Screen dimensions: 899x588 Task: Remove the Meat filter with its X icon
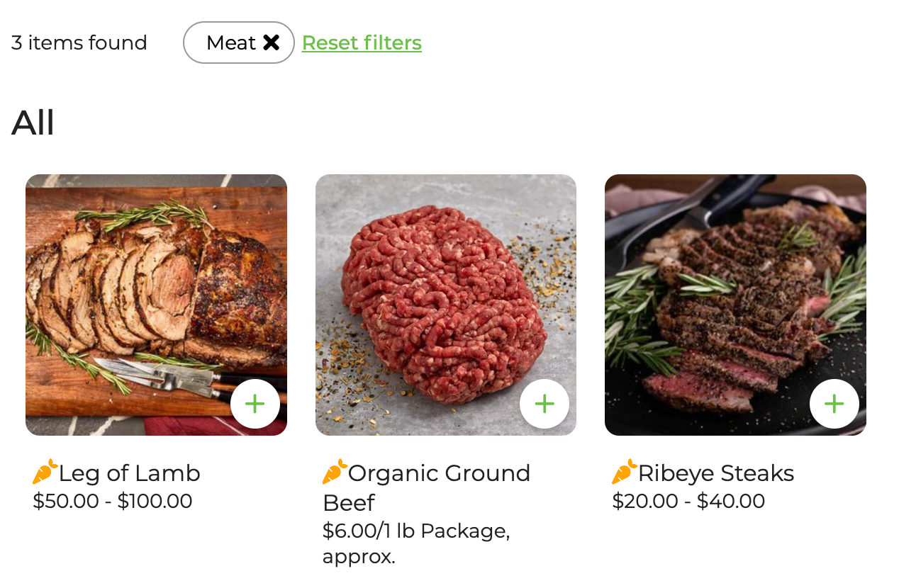click(271, 43)
